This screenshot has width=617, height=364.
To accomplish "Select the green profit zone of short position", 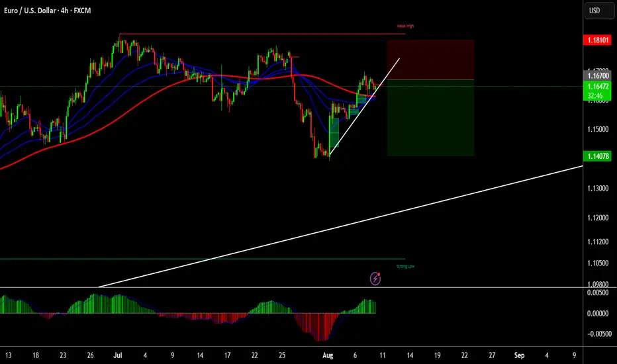I will (x=430, y=118).
